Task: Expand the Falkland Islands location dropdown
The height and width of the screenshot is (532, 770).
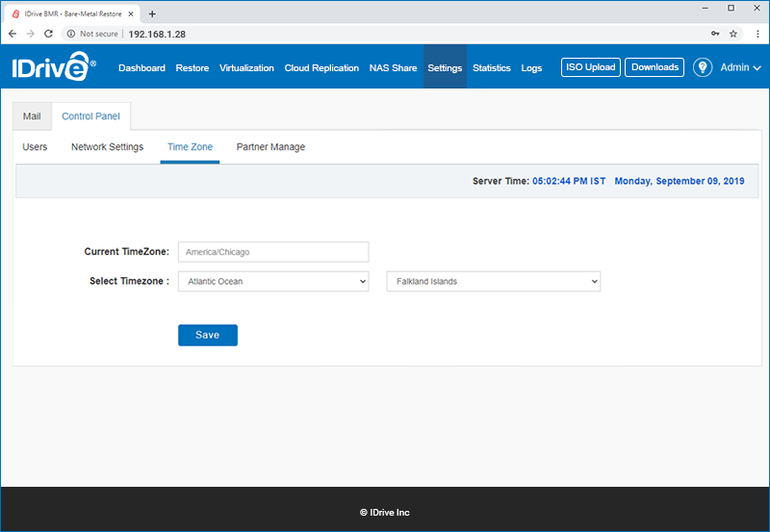Action: click(494, 281)
